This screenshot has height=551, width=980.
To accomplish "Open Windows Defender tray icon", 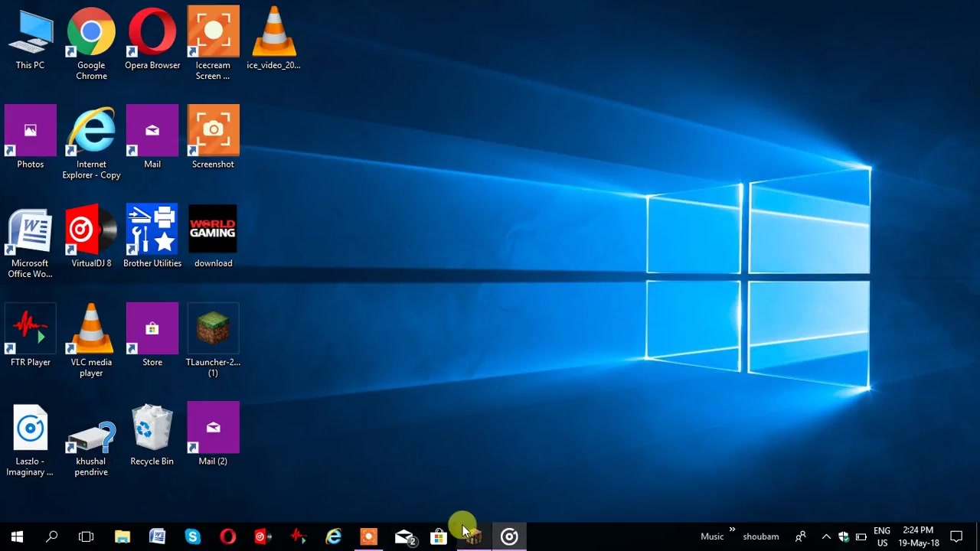I will (844, 536).
